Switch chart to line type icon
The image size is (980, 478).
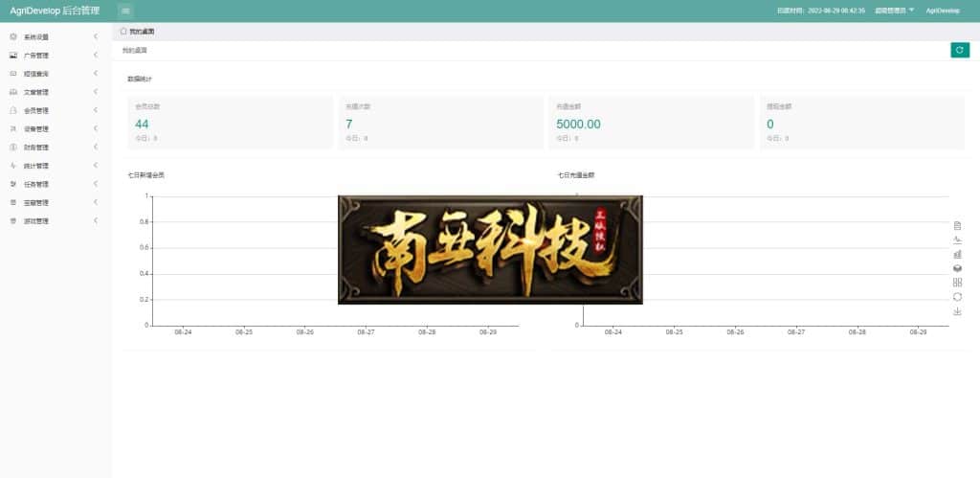point(957,240)
